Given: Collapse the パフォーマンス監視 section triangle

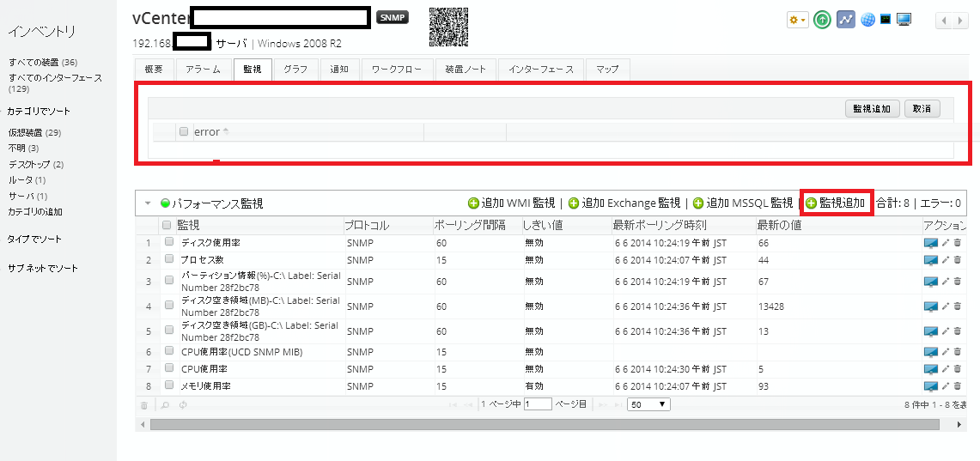Looking at the screenshot, I should tap(148, 203).
